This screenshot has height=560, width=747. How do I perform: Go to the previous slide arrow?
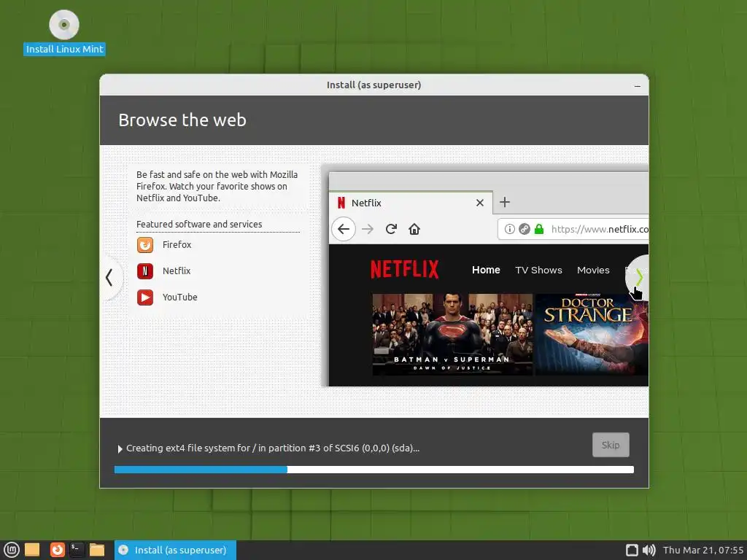point(109,277)
